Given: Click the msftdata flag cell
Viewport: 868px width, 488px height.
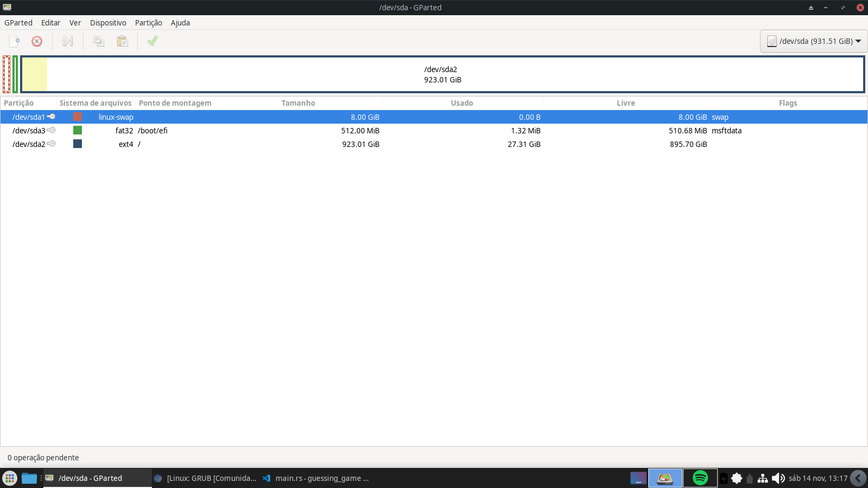Looking at the screenshot, I should click(x=726, y=131).
